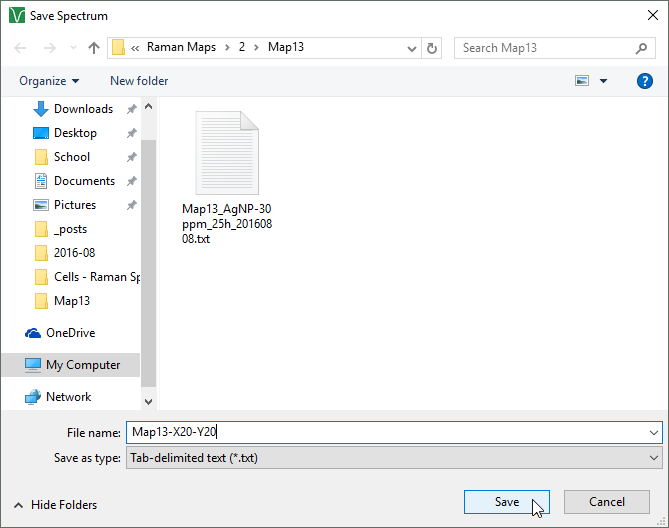
Task: Open the Help question mark icon
Action: pos(645,81)
